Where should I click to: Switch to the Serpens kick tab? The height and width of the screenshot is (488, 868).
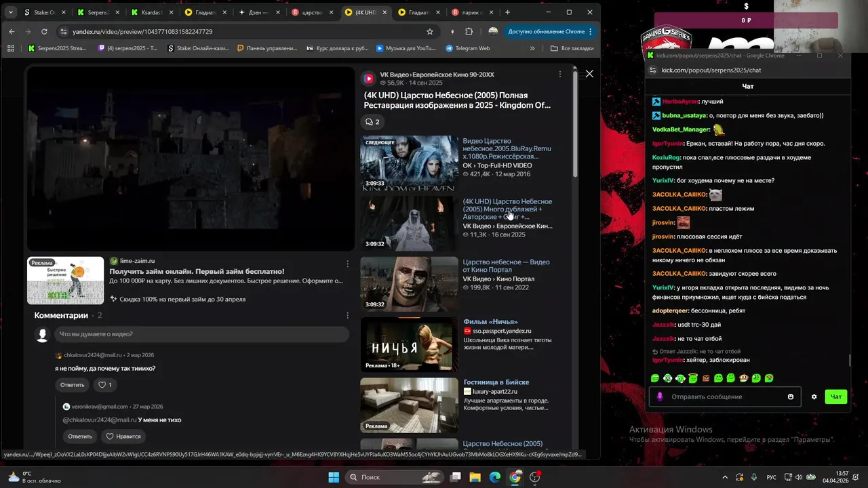[98, 12]
